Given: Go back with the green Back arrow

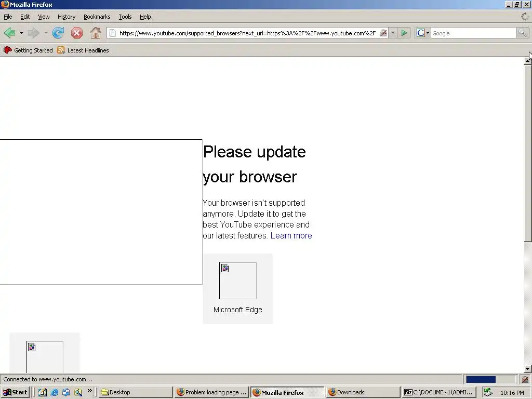Looking at the screenshot, I should pyautogui.click(x=9, y=33).
